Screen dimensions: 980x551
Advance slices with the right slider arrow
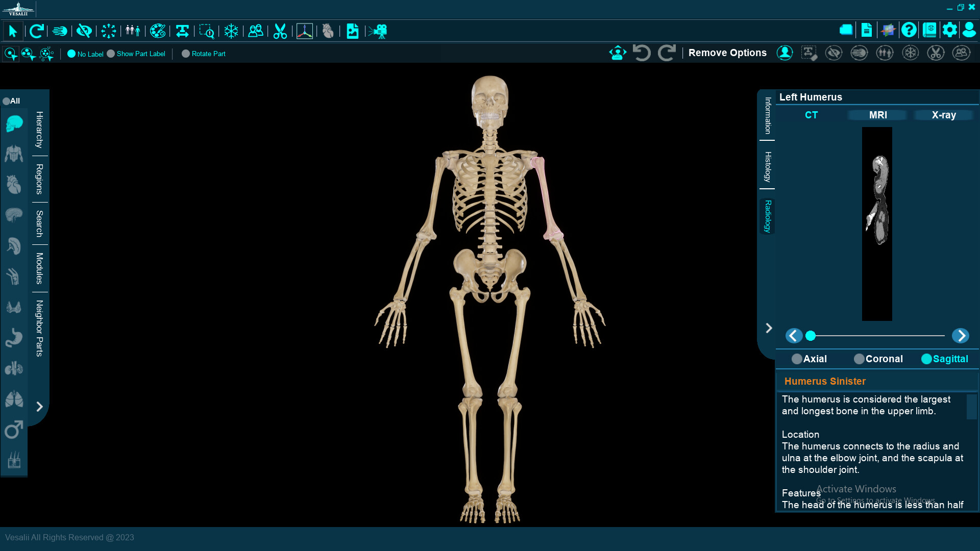coord(960,336)
